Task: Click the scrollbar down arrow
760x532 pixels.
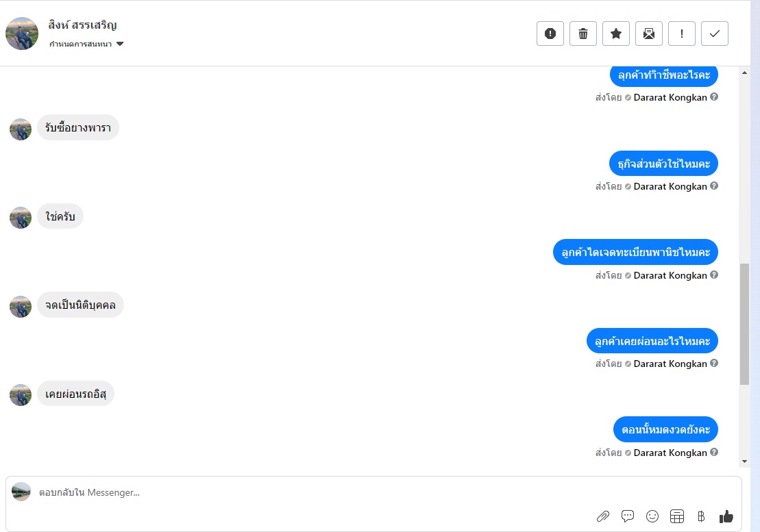Action: 745,461
